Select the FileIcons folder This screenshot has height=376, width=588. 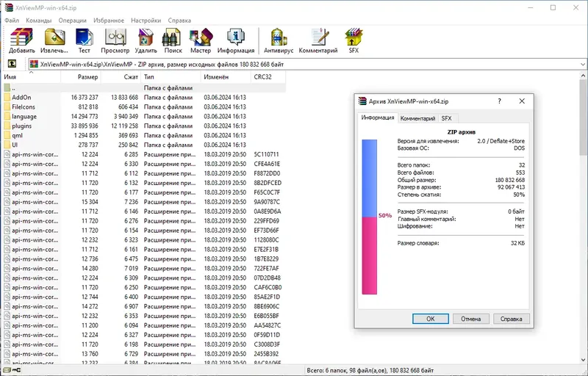(24, 106)
